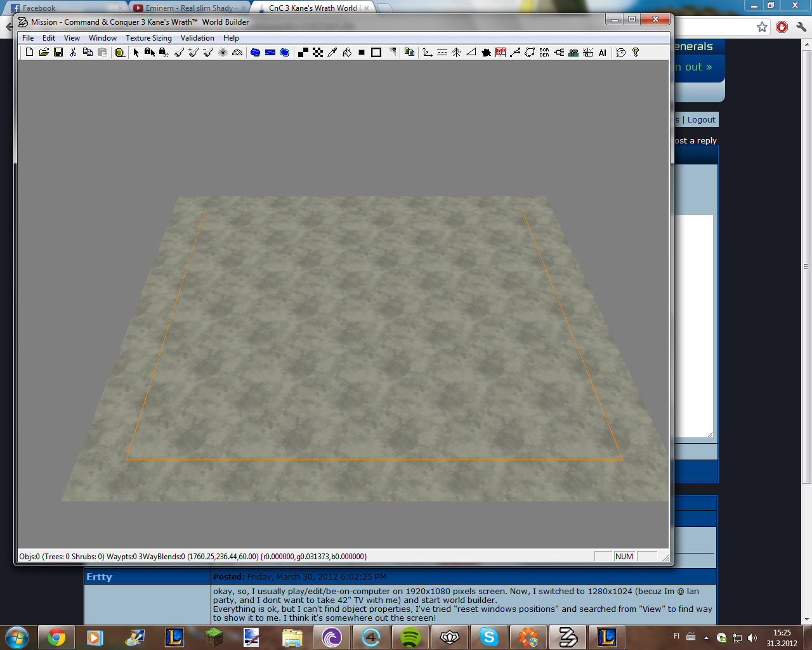Choose the blue river water tool

[270, 53]
